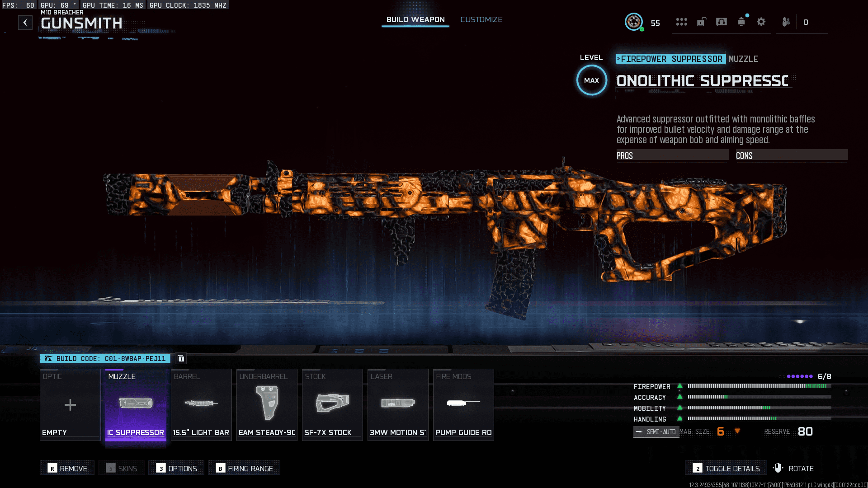The image size is (868, 488).
Task: Launch the Firing Range button
Action: 244,468
